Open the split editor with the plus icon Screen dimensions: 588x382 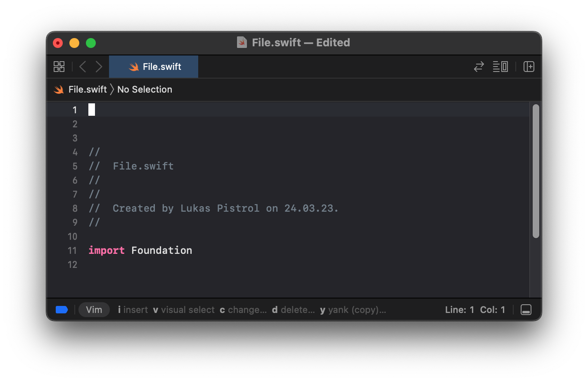(529, 67)
